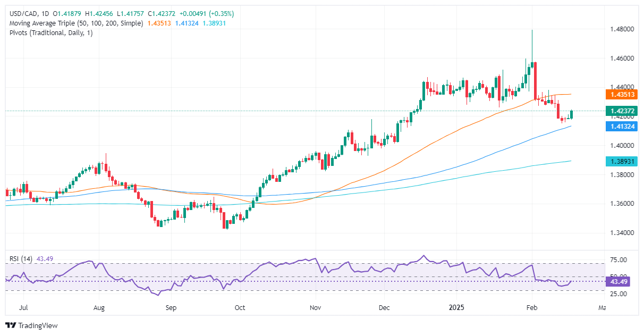
Task: Click the TradingView logo icon
Action: pos(11,325)
